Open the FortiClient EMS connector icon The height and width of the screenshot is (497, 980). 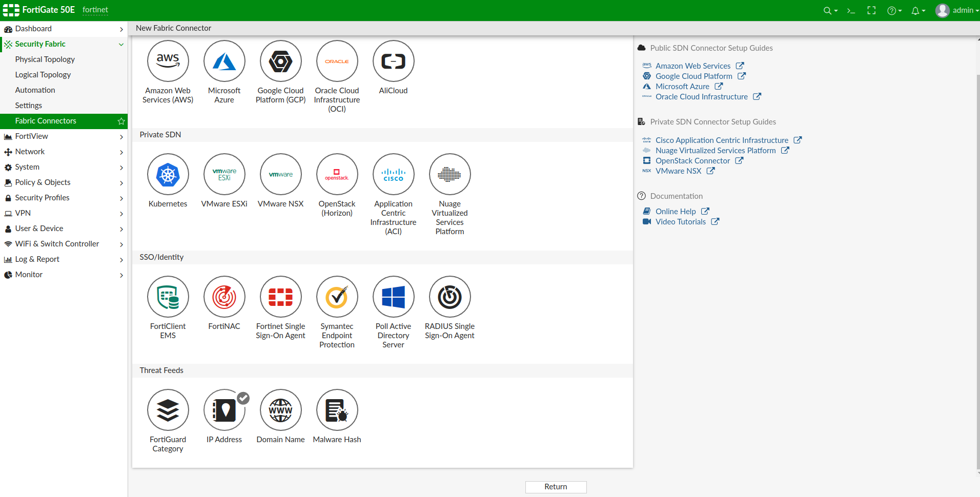click(168, 297)
